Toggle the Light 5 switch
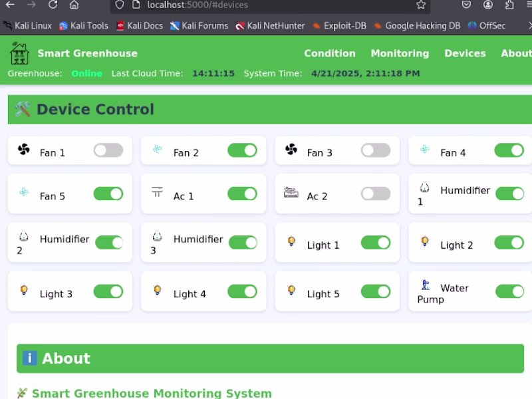Viewport: 532px width, 399px height. point(376,291)
